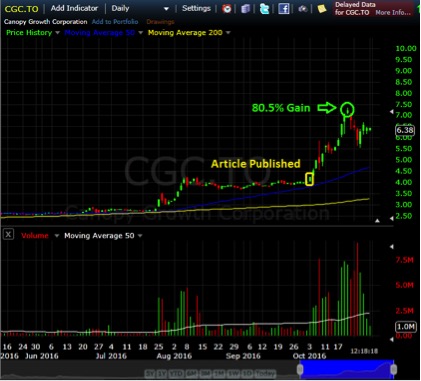Image resolution: width=421 pixels, height=381 pixels.
Task: Set range to 1W
Action: pos(234,373)
